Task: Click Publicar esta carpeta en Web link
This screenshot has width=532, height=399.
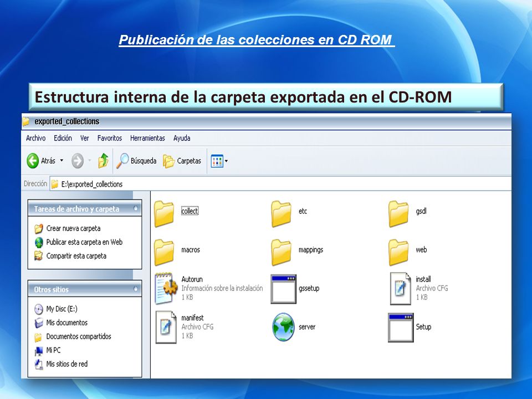Action: pos(84,242)
